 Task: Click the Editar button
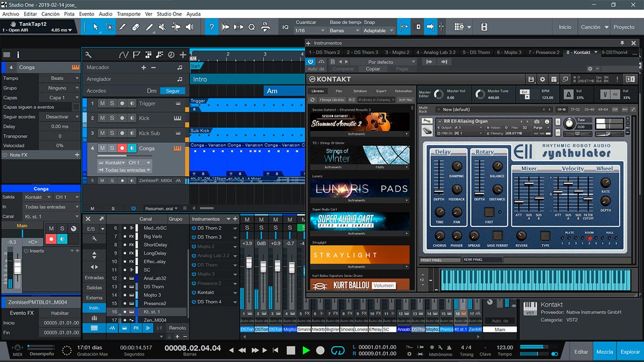[581, 352]
